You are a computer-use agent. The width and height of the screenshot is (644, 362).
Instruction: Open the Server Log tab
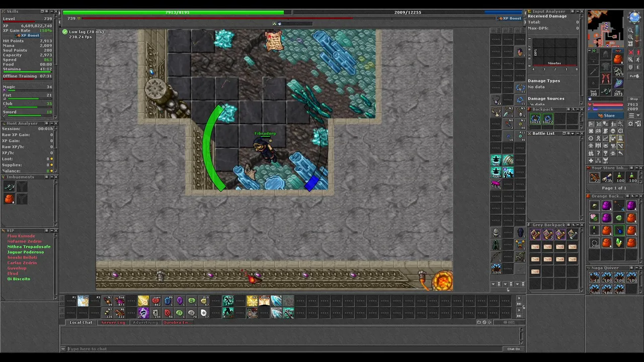113,322
